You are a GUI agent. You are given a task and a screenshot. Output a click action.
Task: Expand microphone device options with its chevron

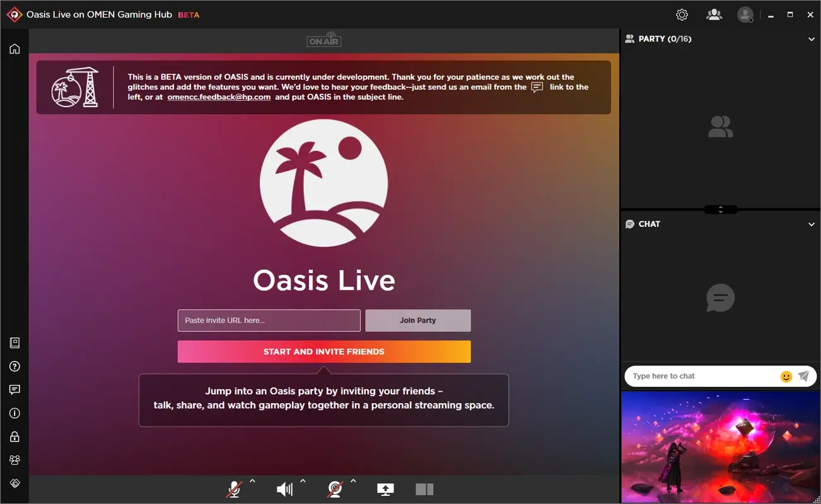(x=252, y=482)
